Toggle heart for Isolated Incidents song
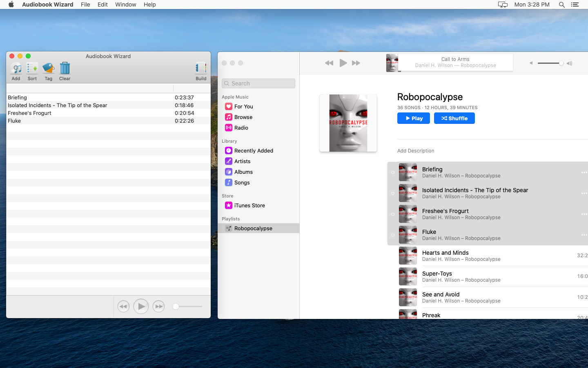Image resolution: width=588 pixels, height=368 pixels. pos(393,193)
